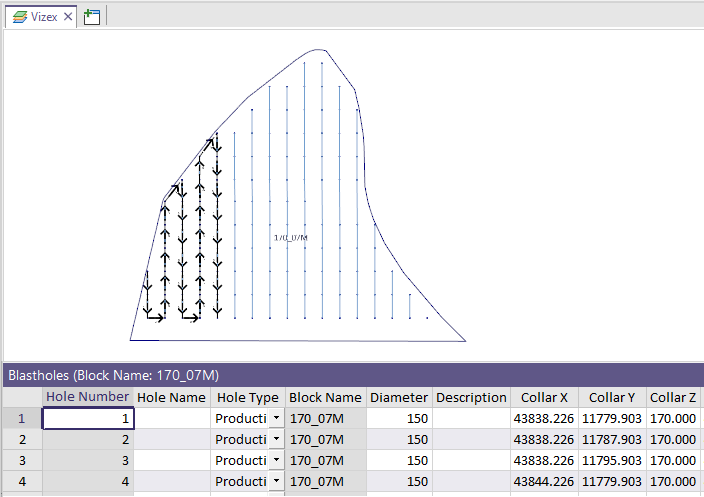
Task: Open Hole Type dropdown in row 1
Action: pos(276,419)
